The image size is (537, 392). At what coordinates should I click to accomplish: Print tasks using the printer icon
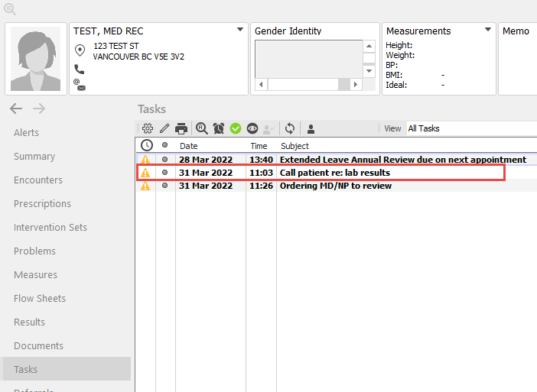(181, 128)
